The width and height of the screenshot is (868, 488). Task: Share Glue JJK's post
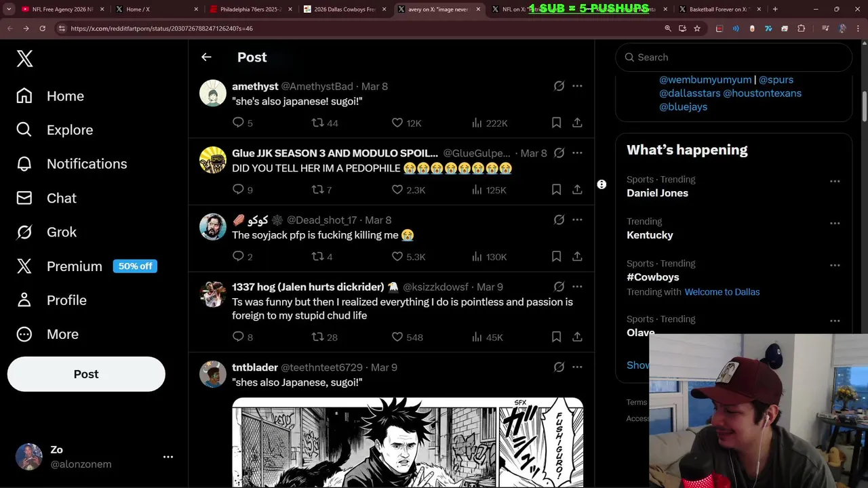577,190
